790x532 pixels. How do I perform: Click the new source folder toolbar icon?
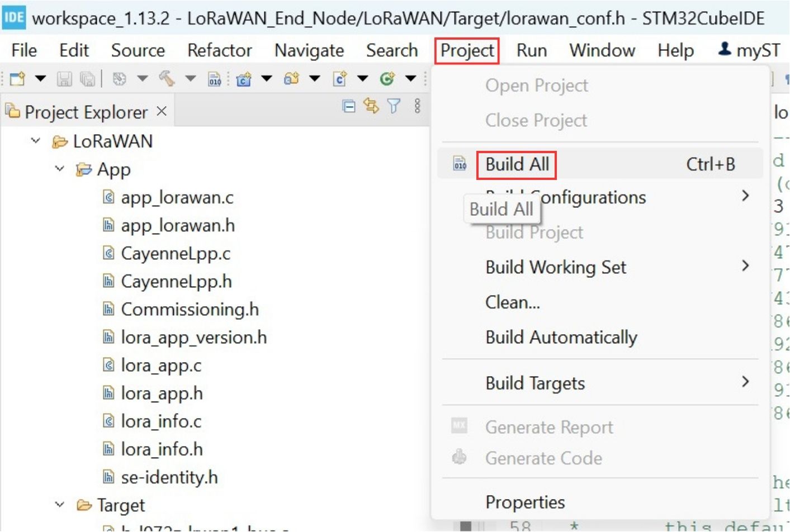pyautogui.click(x=291, y=79)
